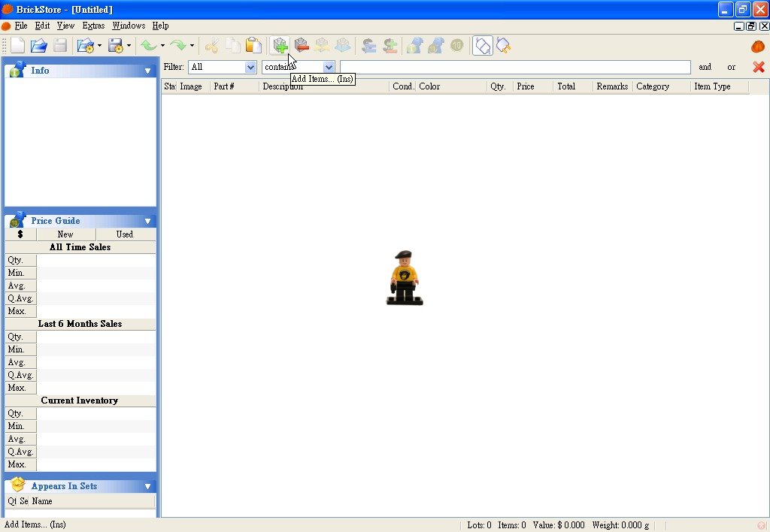Click the Import folder-with-gear icon
Image resolution: width=770 pixels, height=532 pixels.
[86, 46]
